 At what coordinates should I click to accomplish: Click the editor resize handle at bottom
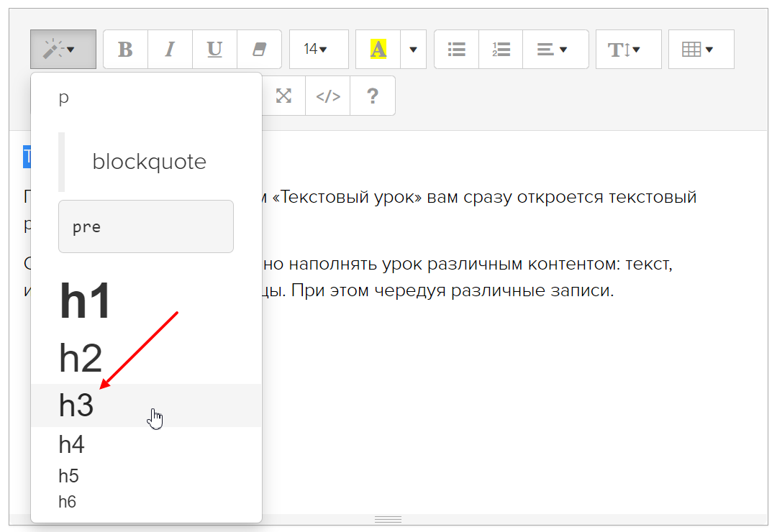click(x=388, y=519)
